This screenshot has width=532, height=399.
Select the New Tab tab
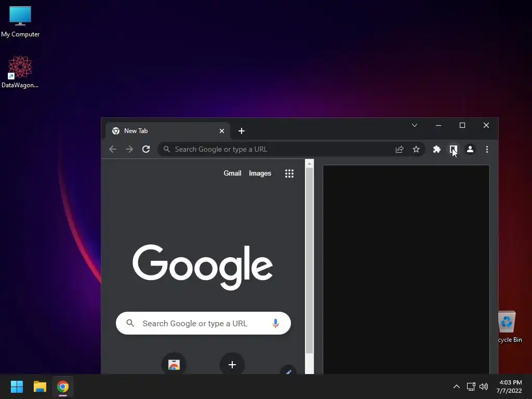point(168,131)
